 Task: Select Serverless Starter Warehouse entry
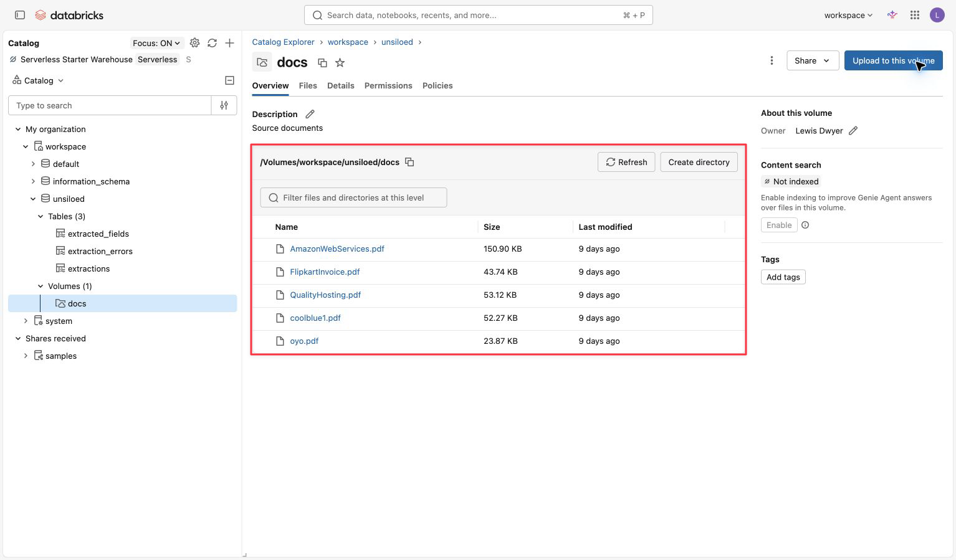tap(76, 59)
